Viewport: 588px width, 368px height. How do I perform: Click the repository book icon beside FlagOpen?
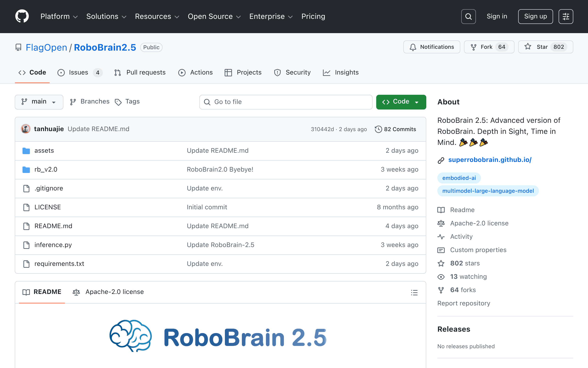click(18, 47)
